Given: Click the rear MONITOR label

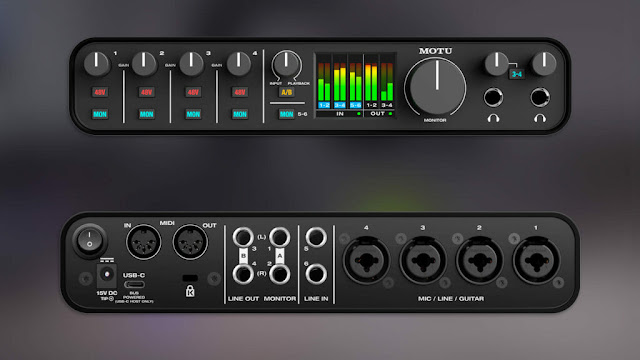Looking at the screenshot, I should coord(280,299).
